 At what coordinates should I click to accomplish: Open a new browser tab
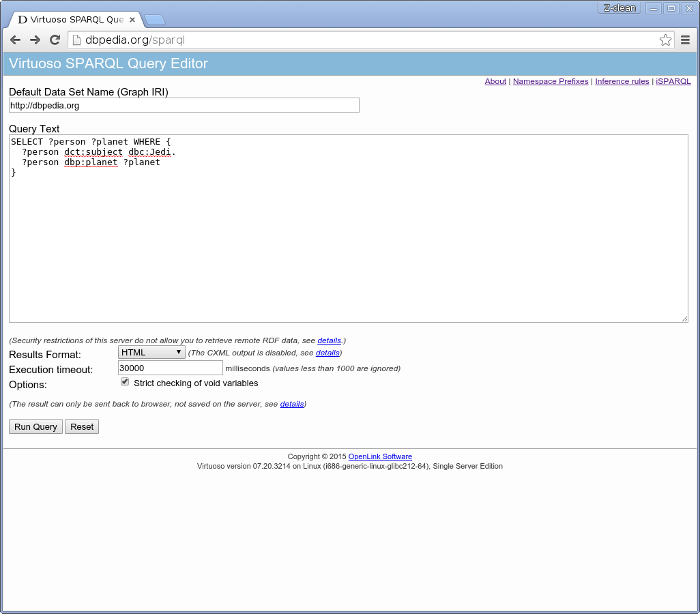tap(154, 20)
